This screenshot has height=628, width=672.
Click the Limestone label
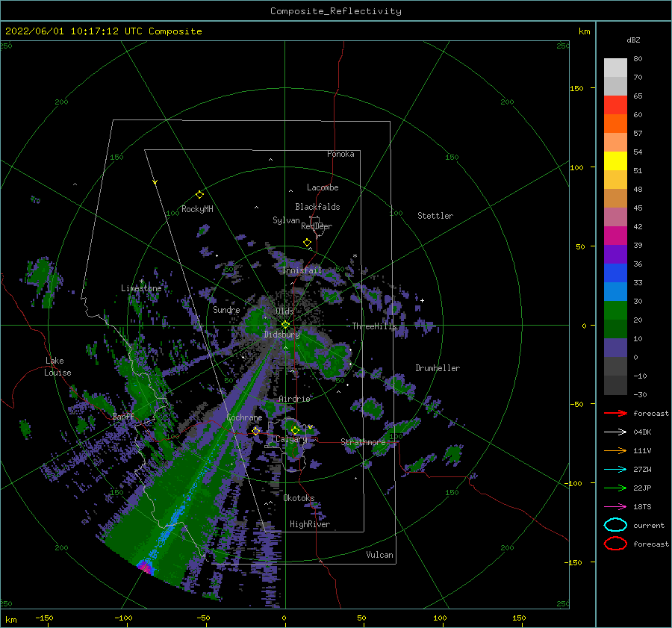point(141,288)
